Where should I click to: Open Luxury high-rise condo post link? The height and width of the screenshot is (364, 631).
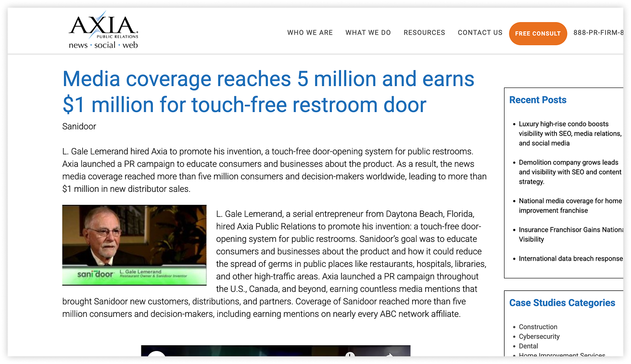(x=570, y=134)
